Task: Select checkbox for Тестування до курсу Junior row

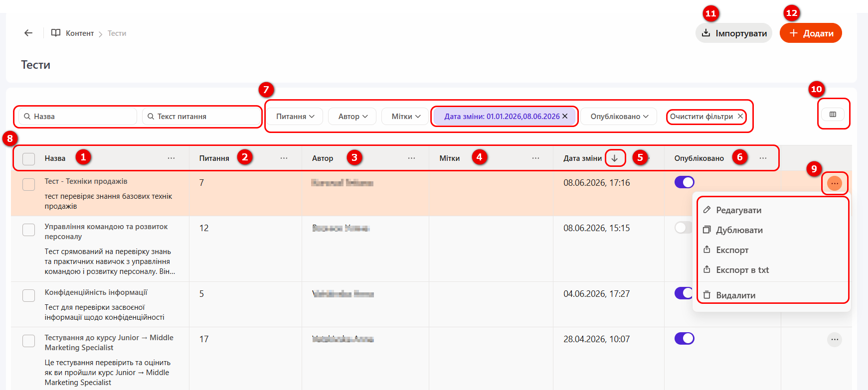Action: [x=29, y=341]
